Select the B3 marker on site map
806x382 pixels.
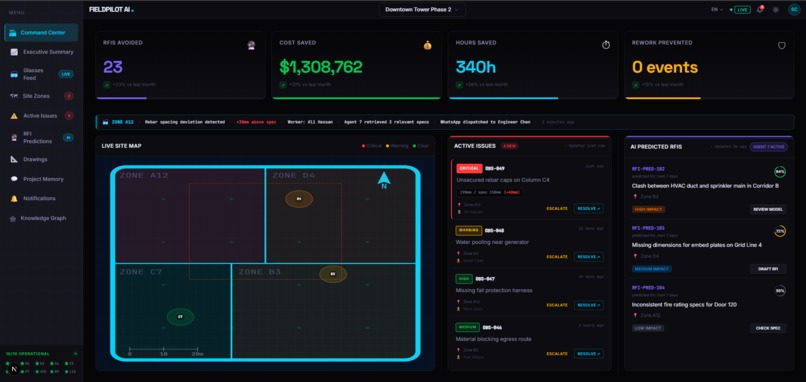coord(333,274)
